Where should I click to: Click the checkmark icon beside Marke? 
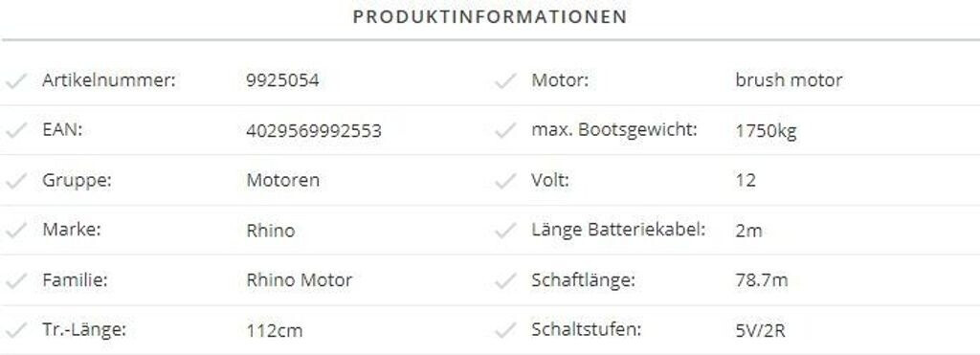17,231
